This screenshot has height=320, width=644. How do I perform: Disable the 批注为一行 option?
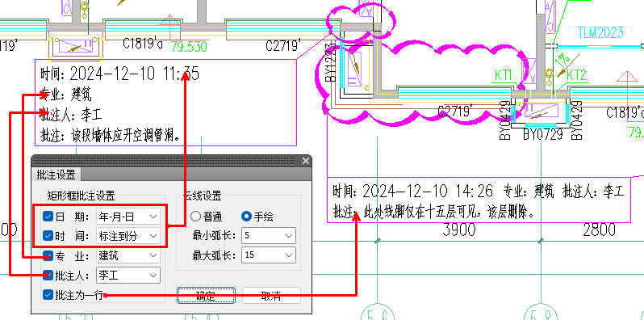coord(48,294)
